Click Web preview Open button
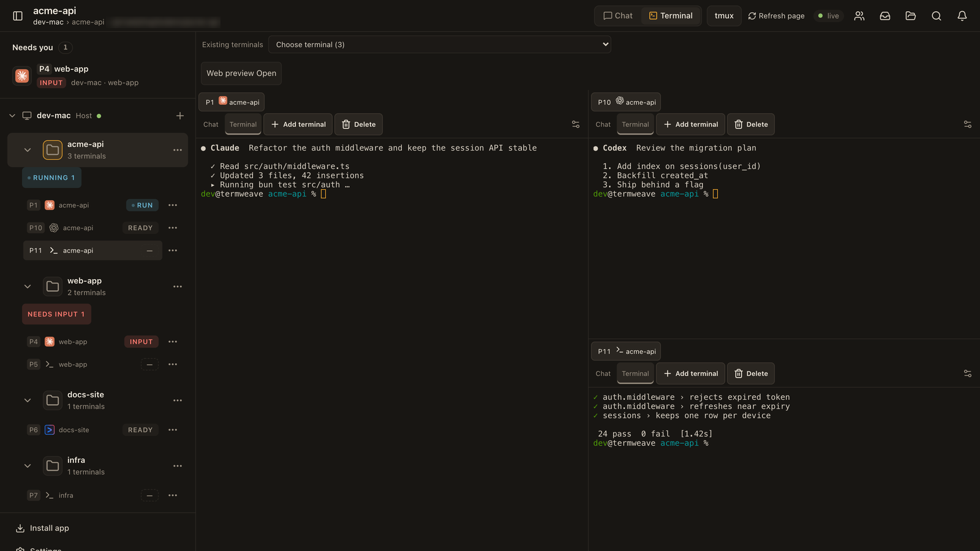 click(x=241, y=73)
